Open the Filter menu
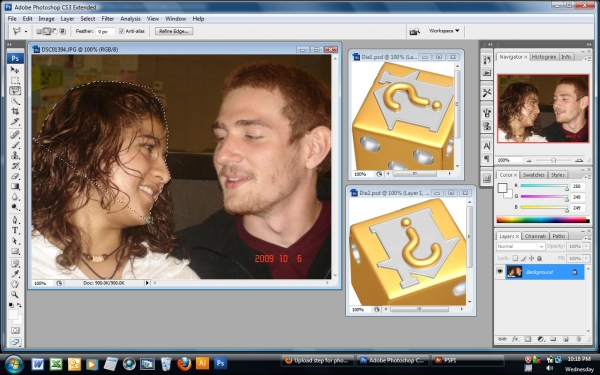The width and height of the screenshot is (600, 375). pyautogui.click(x=108, y=19)
